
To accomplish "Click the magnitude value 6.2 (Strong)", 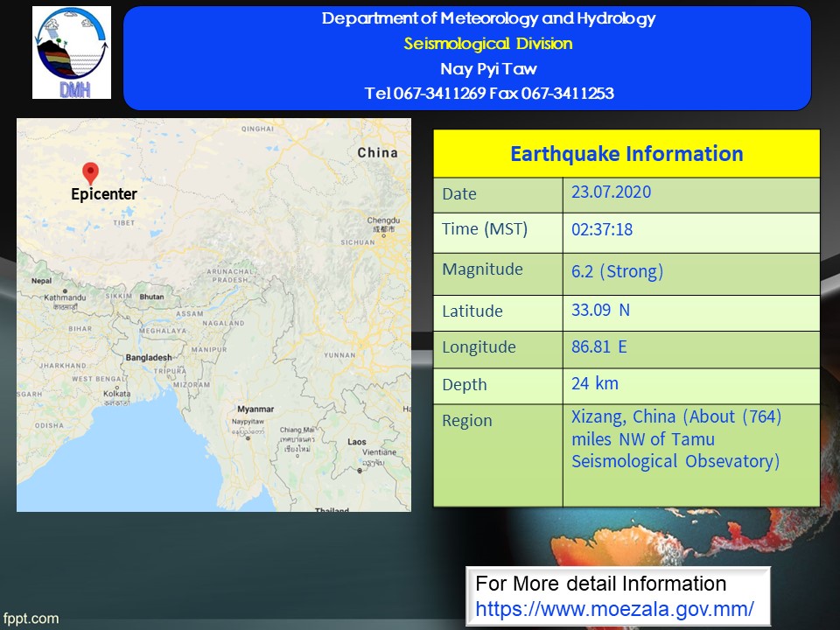I will pyautogui.click(x=617, y=271).
